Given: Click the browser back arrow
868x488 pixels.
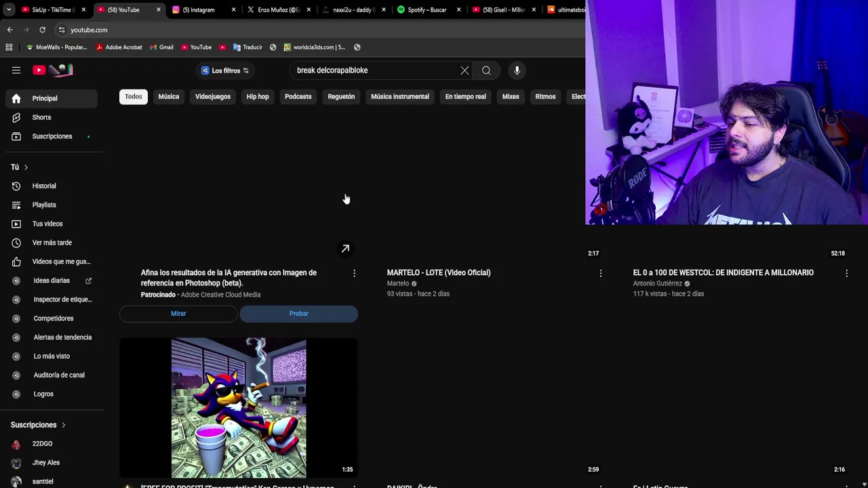Looking at the screenshot, I should coord(9,30).
